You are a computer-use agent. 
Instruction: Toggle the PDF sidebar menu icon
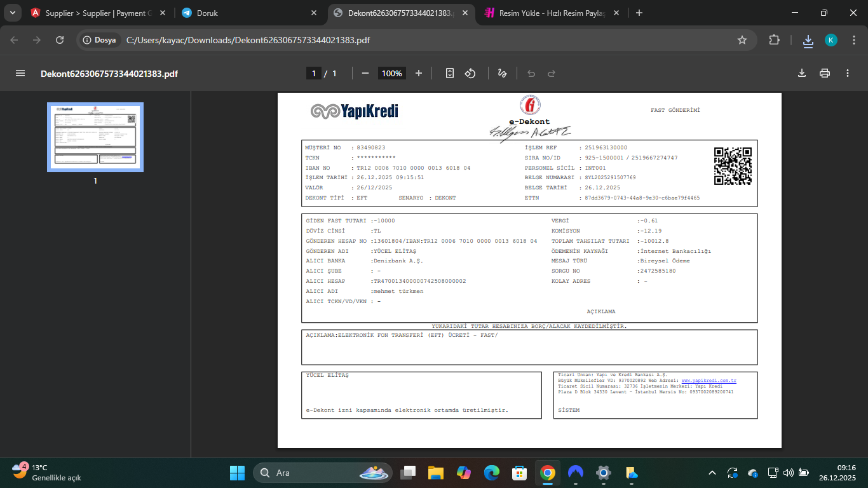click(x=20, y=74)
